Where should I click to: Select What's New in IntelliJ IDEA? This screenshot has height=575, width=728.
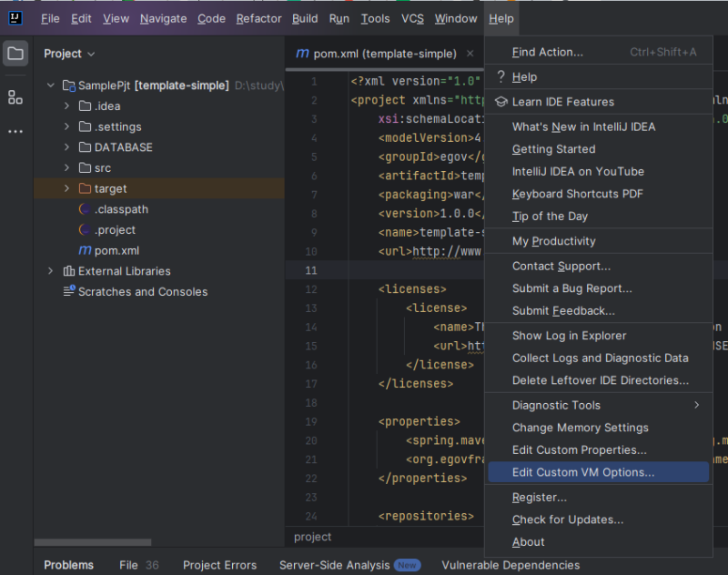599,126
